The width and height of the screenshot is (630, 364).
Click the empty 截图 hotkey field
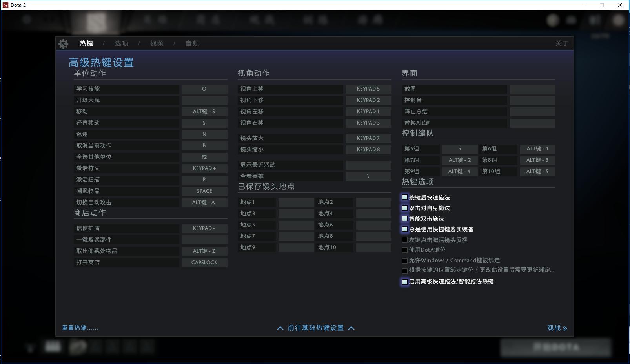[x=532, y=89]
